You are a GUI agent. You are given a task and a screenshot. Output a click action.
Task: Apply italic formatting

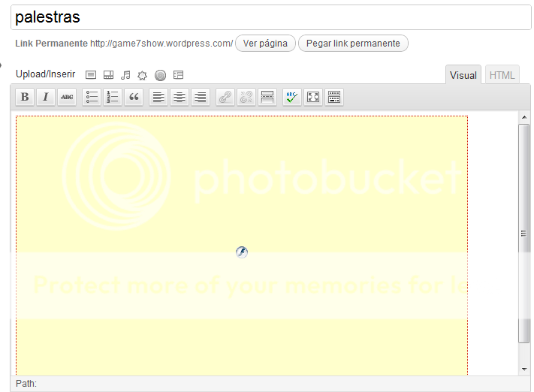pos(46,97)
